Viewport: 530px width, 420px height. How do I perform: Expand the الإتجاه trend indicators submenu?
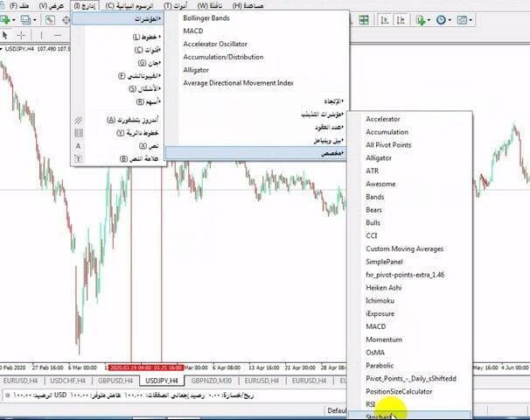[x=257, y=101]
